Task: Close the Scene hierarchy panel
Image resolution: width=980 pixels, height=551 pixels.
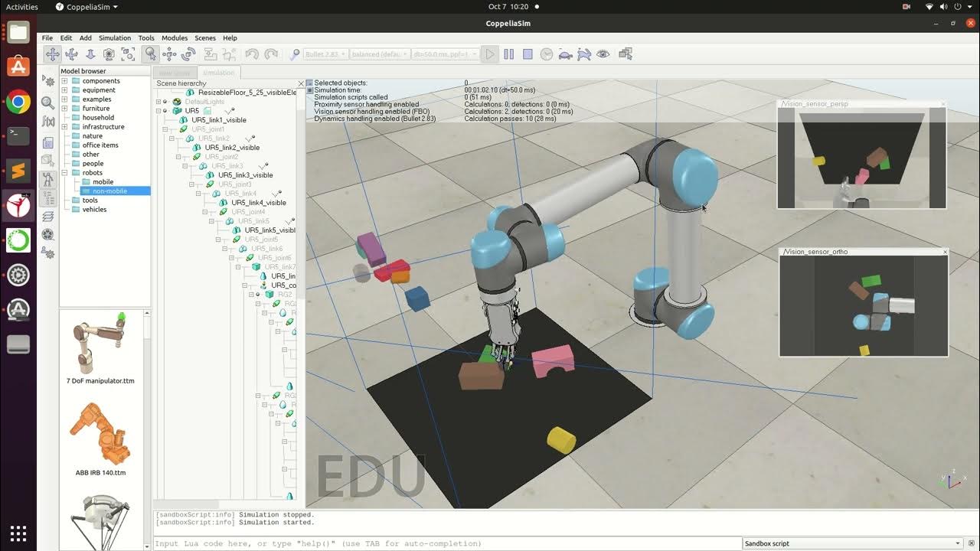Action: click(301, 83)
